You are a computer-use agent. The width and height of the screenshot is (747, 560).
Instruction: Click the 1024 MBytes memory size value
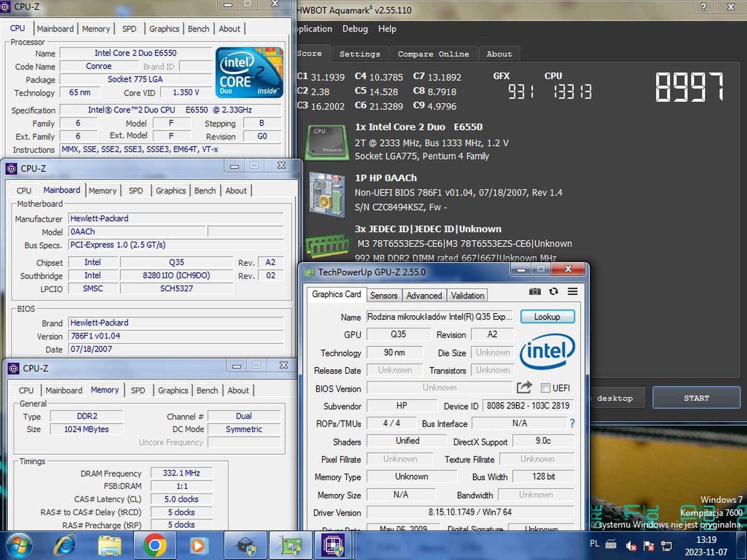[87, 429]
